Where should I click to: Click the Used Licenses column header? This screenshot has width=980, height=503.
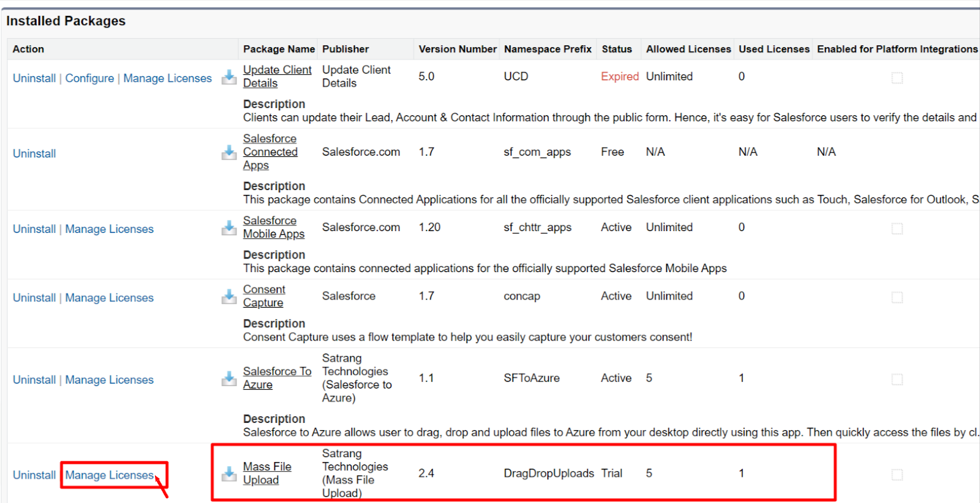click(774, 49)
